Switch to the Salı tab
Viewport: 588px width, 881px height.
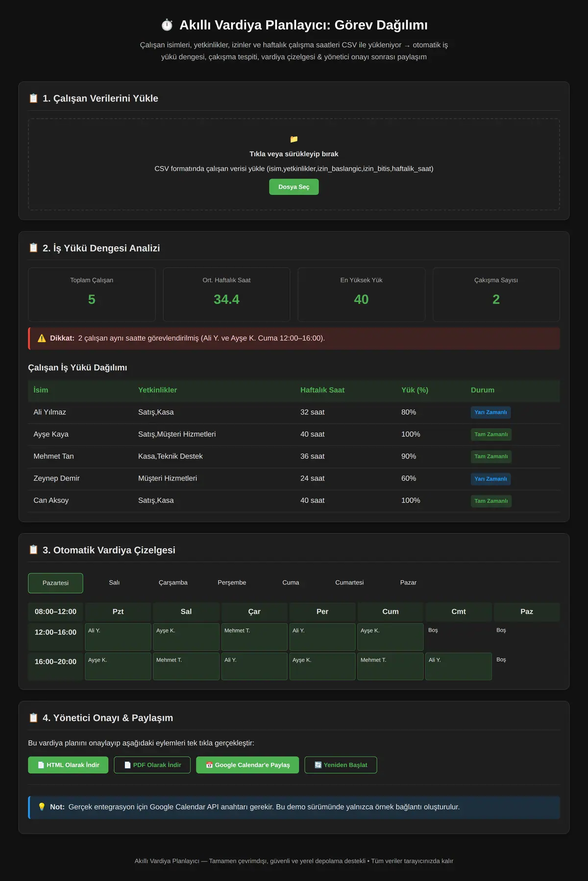point(114,583)
